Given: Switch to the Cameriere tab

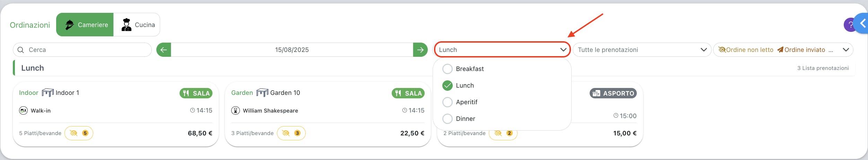Looking at the screenshot, I should [x=85, y=25].
